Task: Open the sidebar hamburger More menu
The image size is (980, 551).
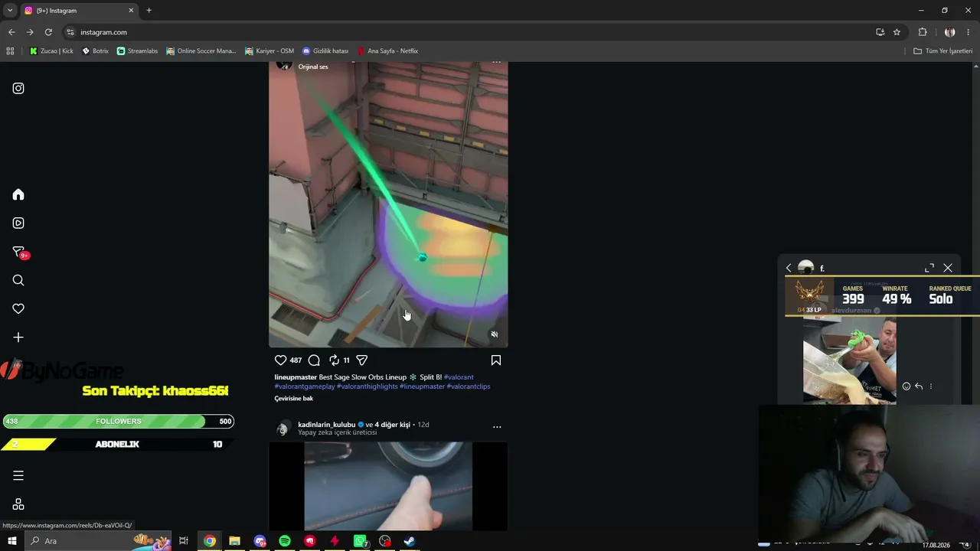Action: click(x=18, y=475)
